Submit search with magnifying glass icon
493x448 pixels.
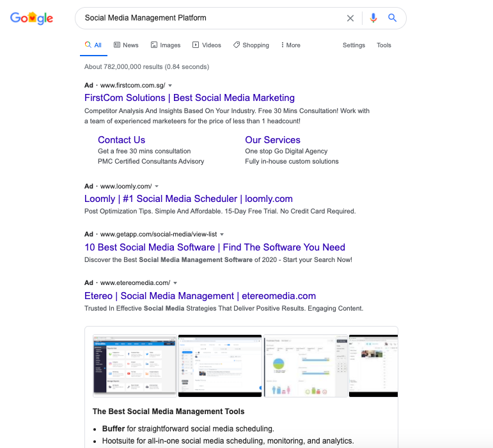(x=392, y=18)
